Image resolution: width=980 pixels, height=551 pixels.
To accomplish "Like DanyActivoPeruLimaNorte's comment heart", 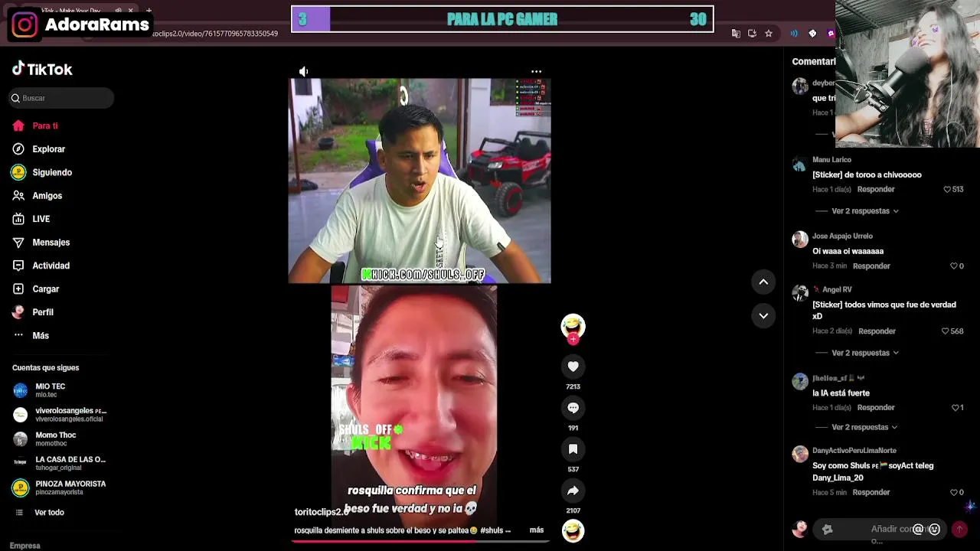I will click(x=954, y=493).
